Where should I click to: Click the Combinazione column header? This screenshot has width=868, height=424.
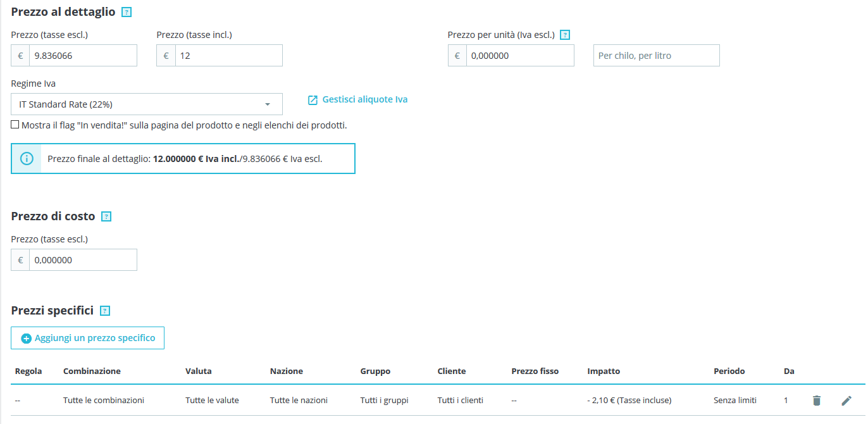coord(92,371)
